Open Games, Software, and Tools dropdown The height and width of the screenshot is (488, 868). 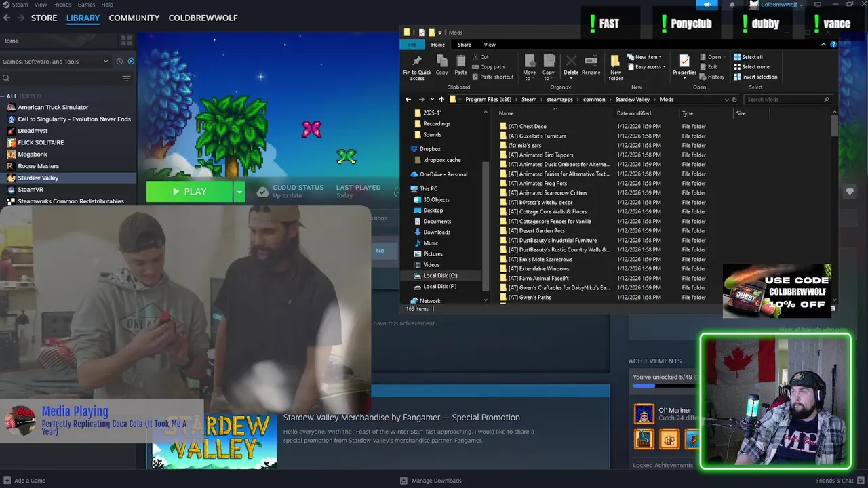(56, 62)
